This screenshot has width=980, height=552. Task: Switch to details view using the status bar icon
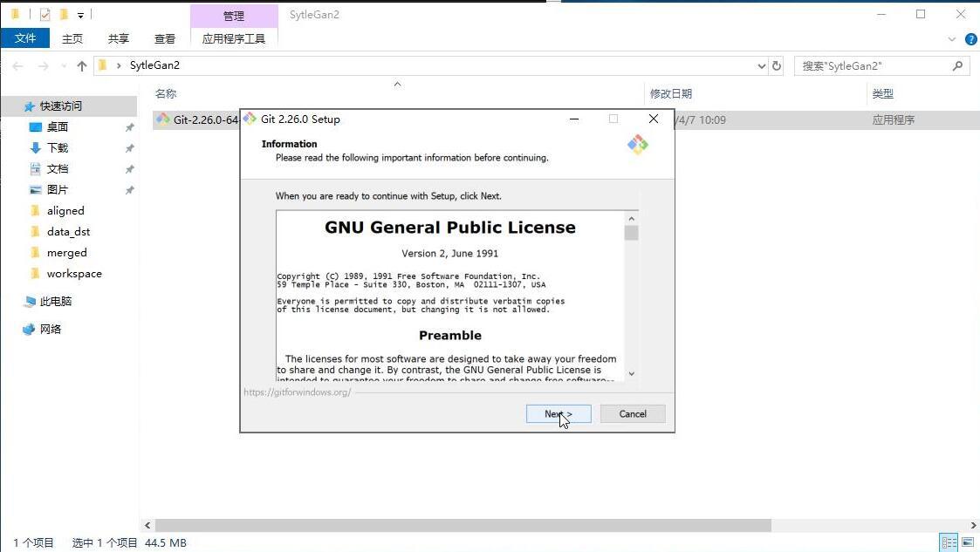tap(949, 542)
